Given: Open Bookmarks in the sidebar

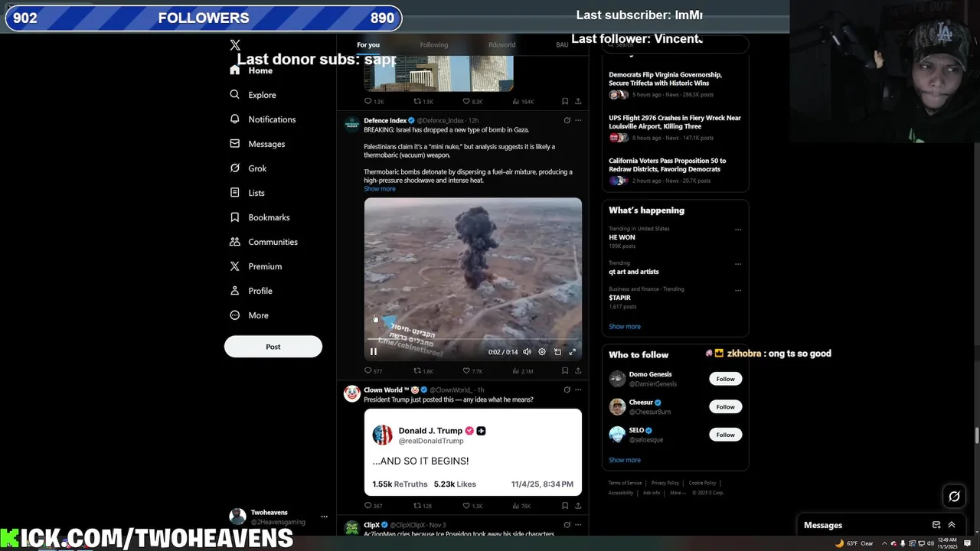Looking at the screenshot, I should click(260, 217).
